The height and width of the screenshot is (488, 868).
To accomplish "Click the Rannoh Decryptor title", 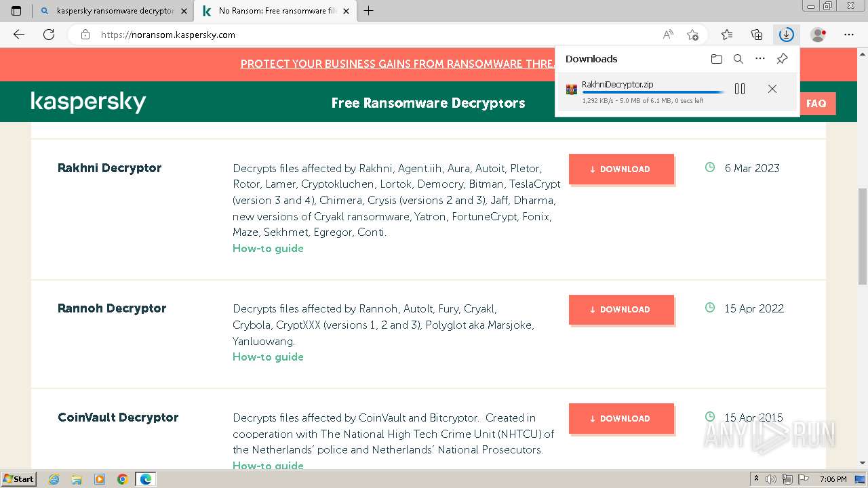I will (112, 308).
